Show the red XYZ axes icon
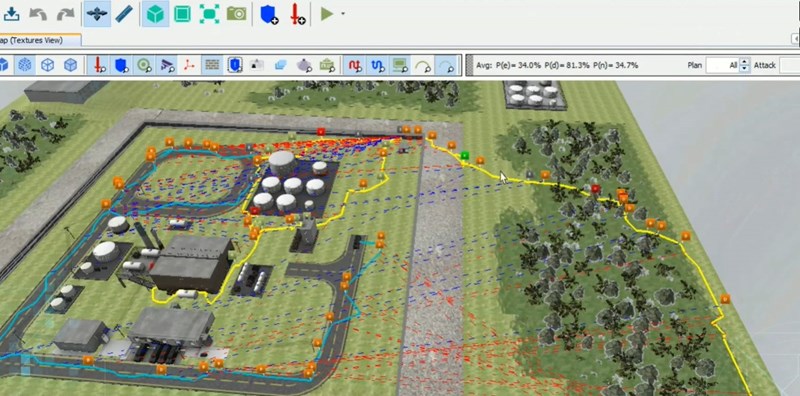 tap(189, 65)
